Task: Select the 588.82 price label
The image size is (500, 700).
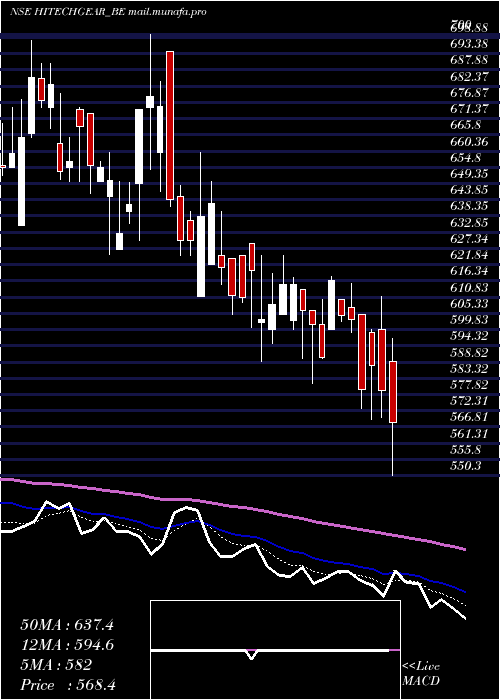Action: point(469,354)
